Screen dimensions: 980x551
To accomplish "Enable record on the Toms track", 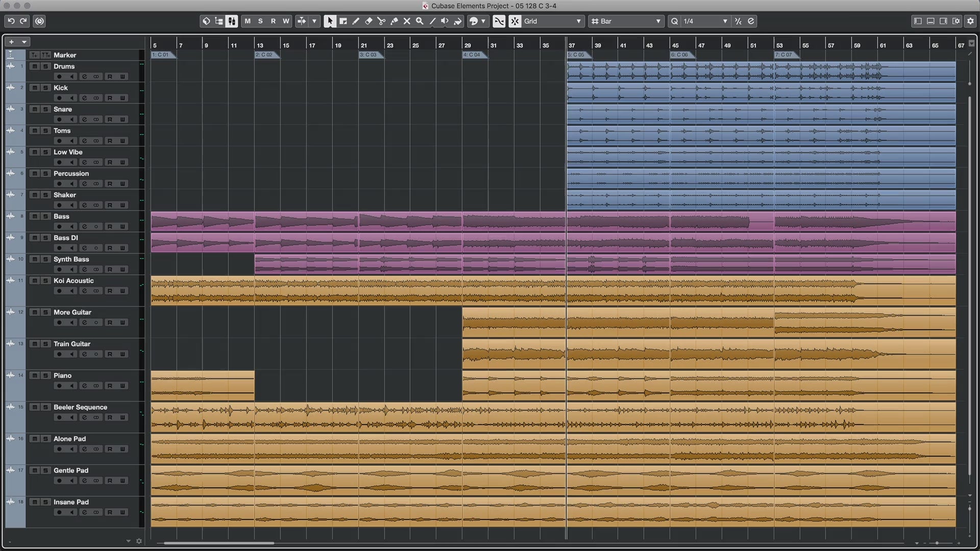I will [x=59, y=141].
